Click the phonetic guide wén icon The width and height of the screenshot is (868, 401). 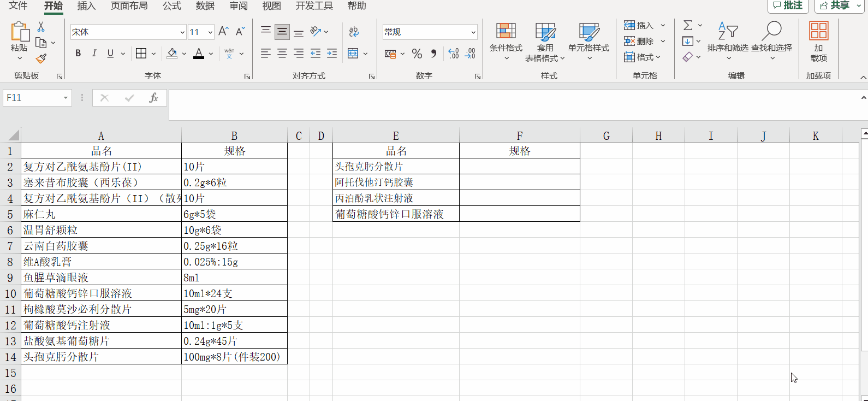(x=229, y=53)
